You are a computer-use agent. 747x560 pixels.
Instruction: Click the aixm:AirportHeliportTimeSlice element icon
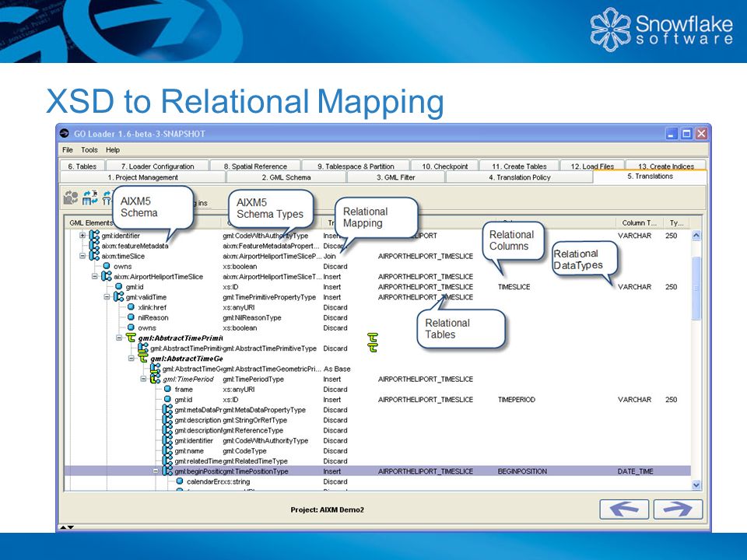(107, 277)
